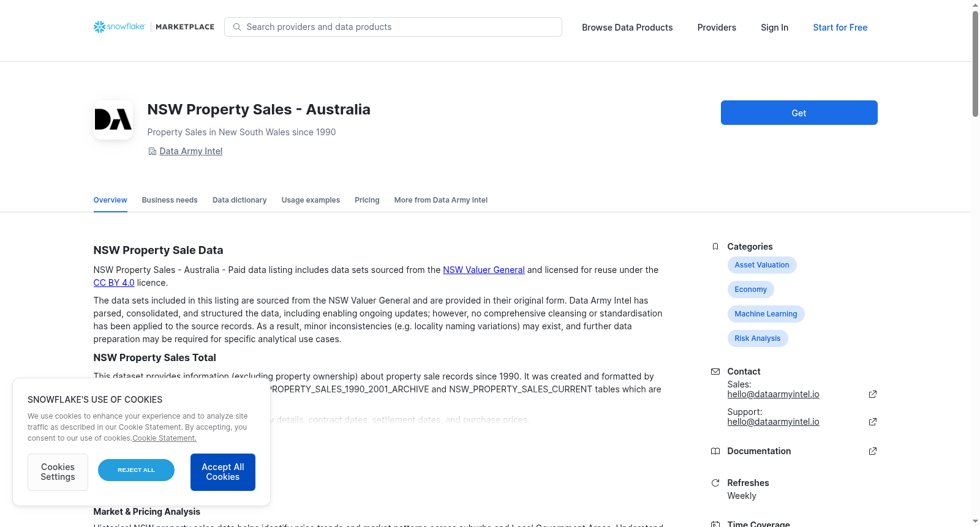Select the Pricing tab
Viewport: 980px width, 527px height.
(367, 200)
